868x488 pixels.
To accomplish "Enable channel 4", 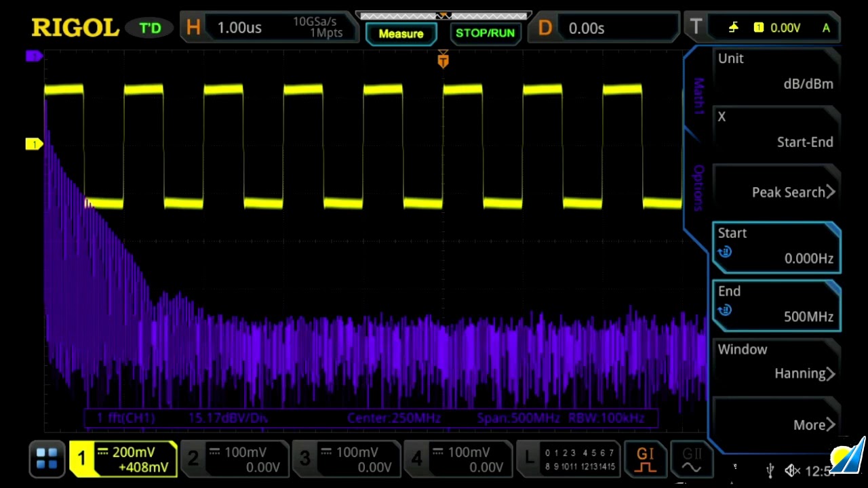I will (459, 459).
